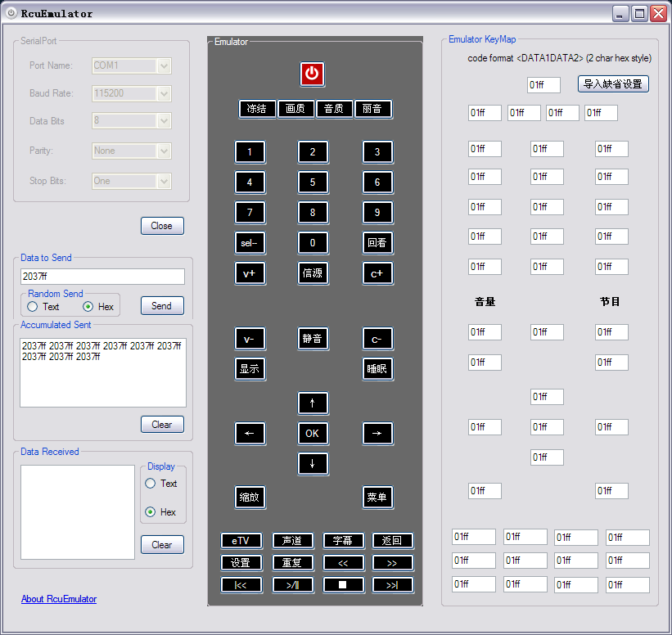
Task: Tap the 显示 display key
Action: coord(250,368)
